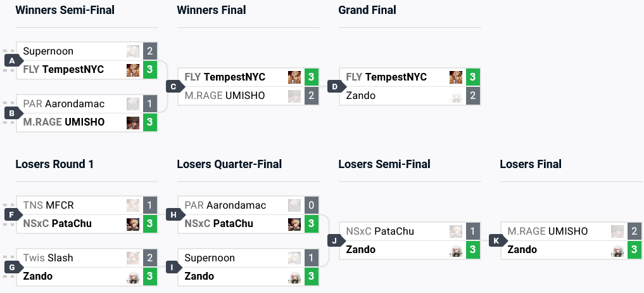Click Aarondamac's score 0 in Losers Quarter-Final
The width and height of the screenshot is (644, 293).
click(312, 205)
